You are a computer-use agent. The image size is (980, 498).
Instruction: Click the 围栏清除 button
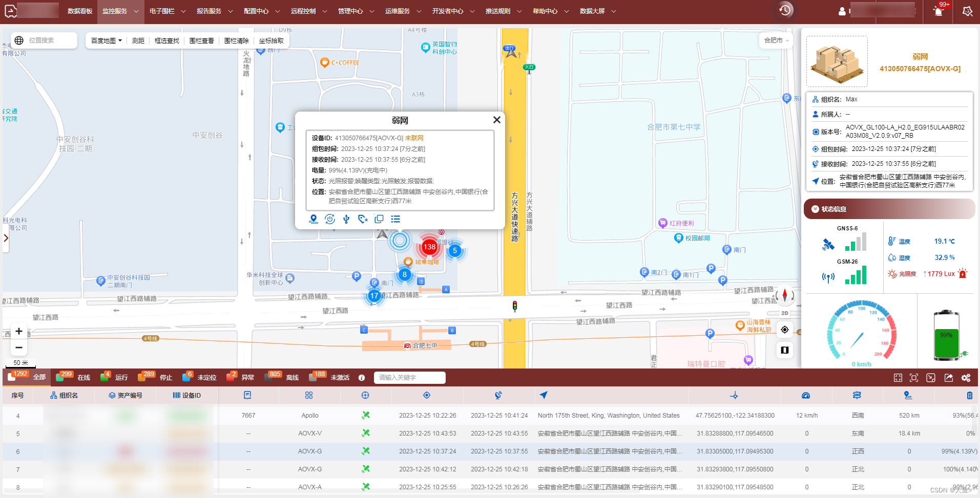pos(236,41)
